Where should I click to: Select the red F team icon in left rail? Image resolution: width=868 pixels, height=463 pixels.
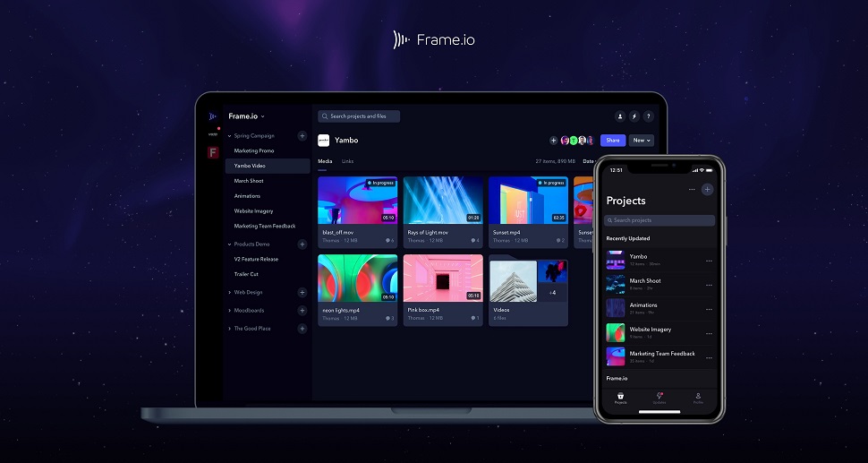point(213,153)
